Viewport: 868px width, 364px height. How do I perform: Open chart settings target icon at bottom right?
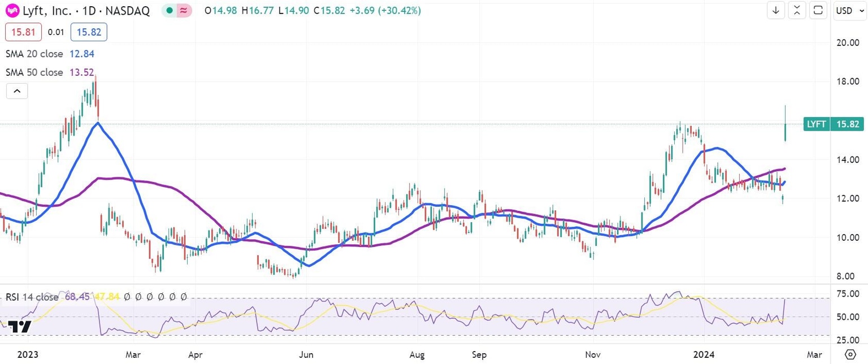click(850, 354)
